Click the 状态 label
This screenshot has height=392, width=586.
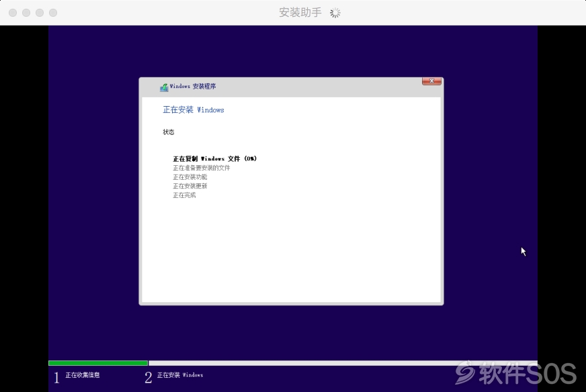[169, 132]
